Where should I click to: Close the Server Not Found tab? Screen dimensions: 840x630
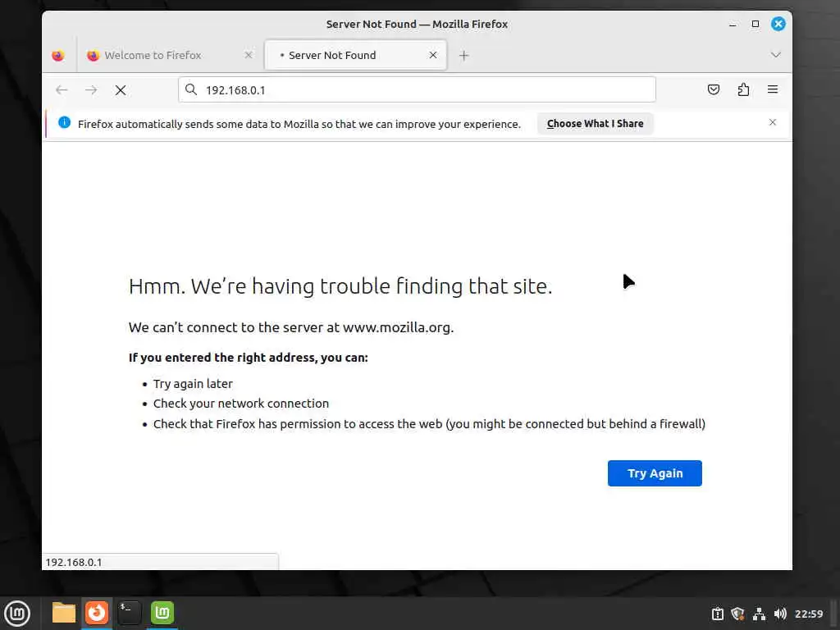point(433,55)
